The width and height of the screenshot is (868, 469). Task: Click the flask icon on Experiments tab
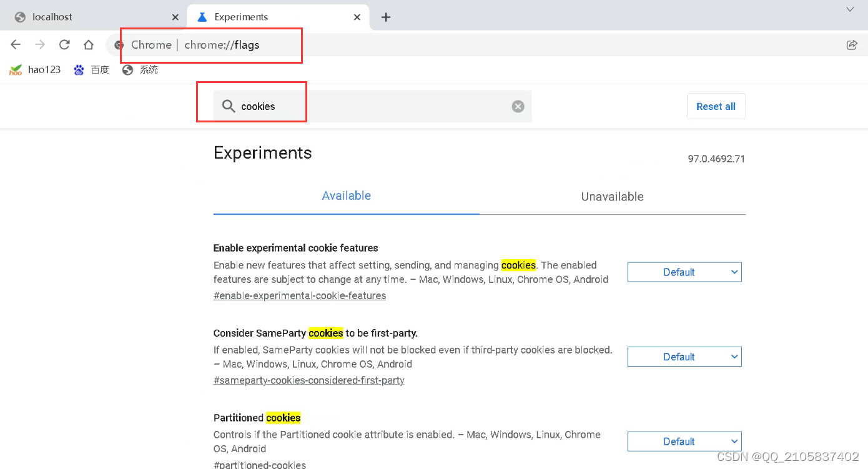click(x=202, y=17)
